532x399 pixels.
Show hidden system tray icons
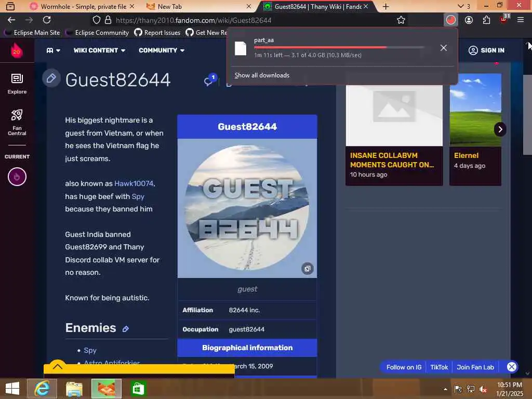445,390
